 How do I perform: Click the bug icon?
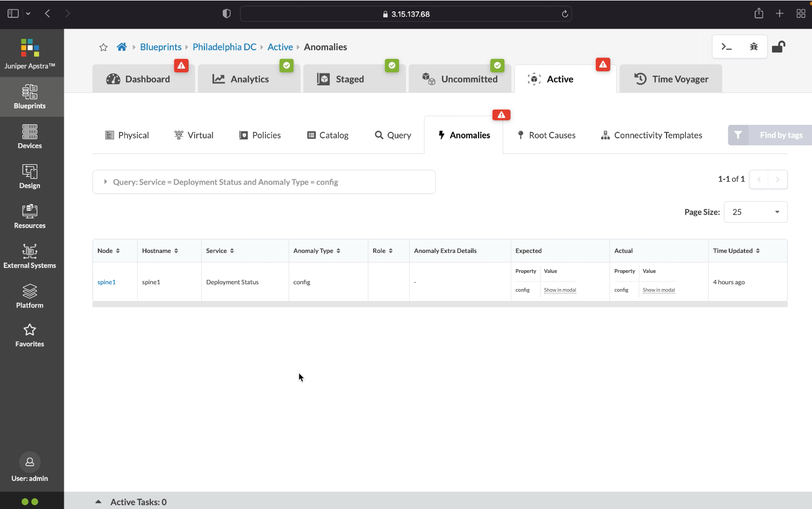pos(754,47)
